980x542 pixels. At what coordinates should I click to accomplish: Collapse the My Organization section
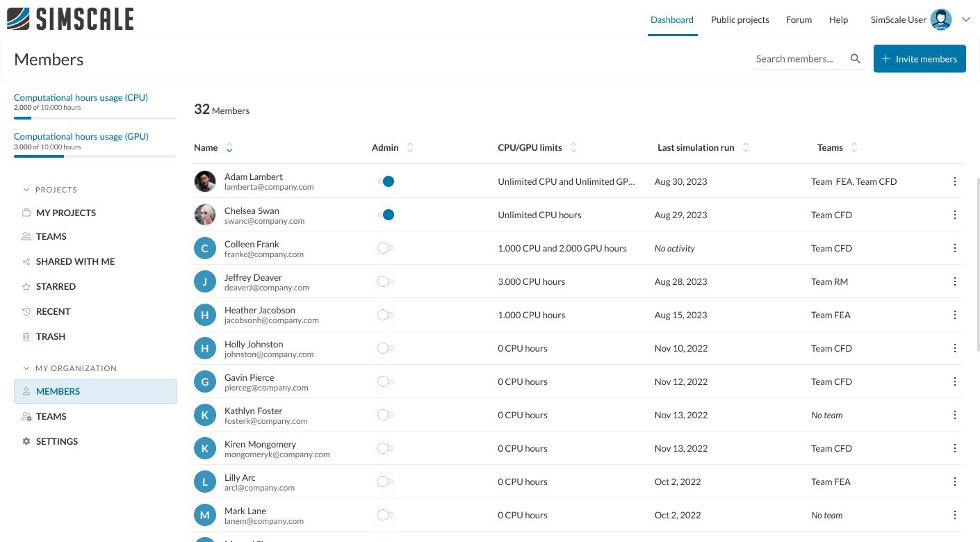click(26, 368)
